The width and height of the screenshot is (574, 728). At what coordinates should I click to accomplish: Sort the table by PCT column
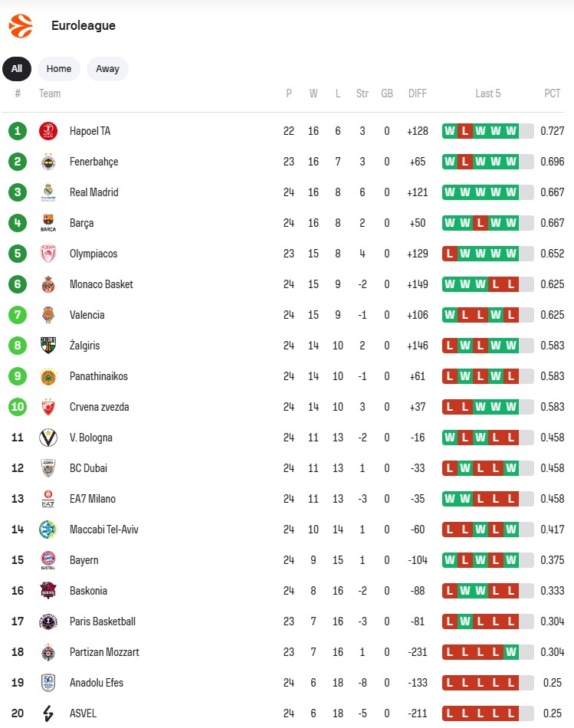552,93
